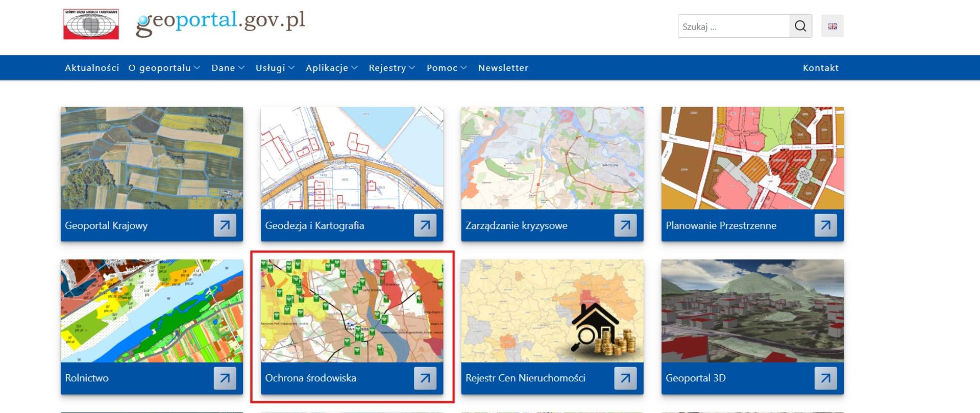980x413 pixels.
Task: Go to Aktualności in the navigation bar
Action: 92,68
